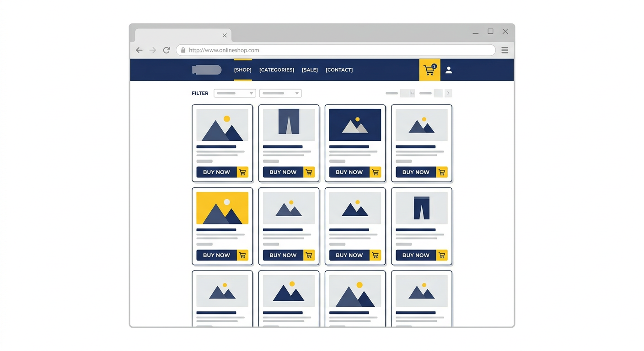Screen dimensions: 644x351
Task: Maximize the browser window
Action: pyautogui.click(x=490, y=32)
